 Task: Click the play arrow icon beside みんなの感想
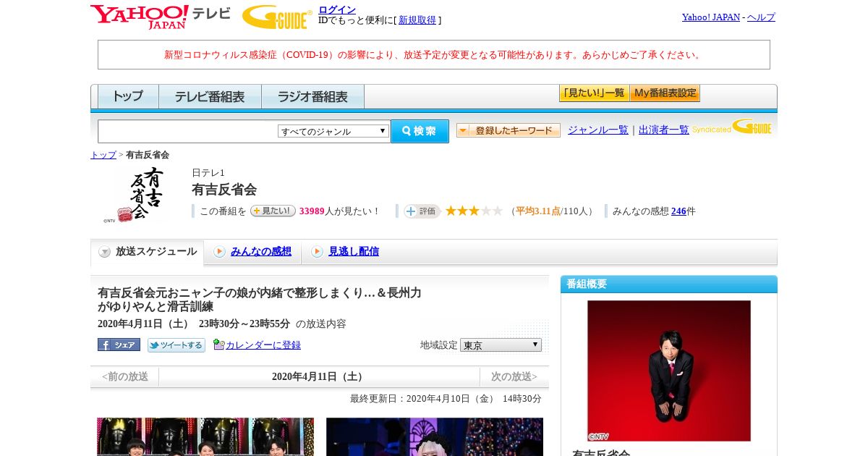[219, 252]
